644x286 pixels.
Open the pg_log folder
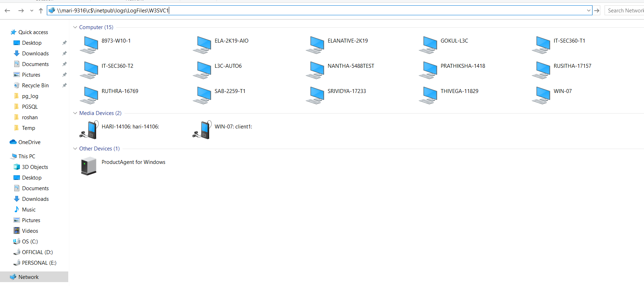click(30, 96)
